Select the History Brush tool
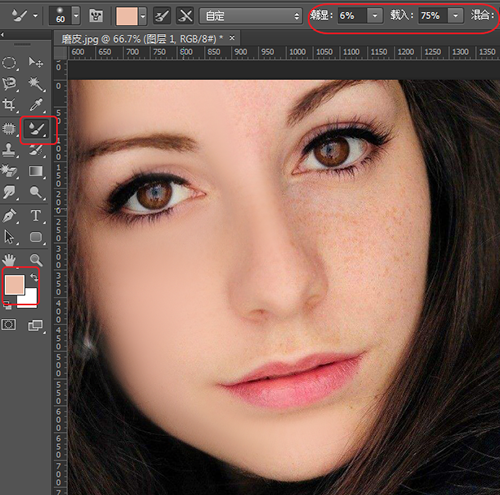Screen dimensions: 500x495 (36, 150)
